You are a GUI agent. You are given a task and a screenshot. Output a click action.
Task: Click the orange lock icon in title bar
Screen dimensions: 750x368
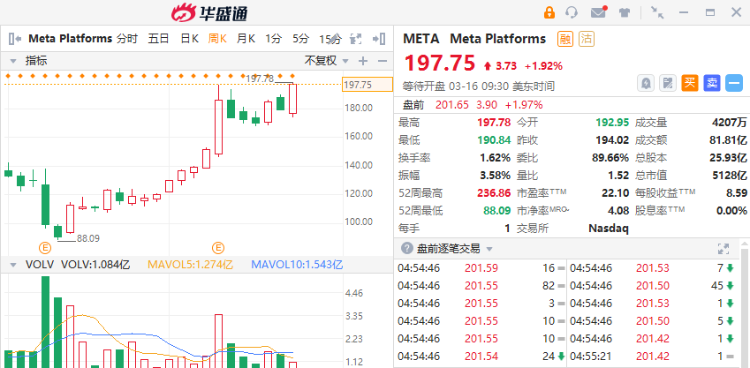[549, 12]
